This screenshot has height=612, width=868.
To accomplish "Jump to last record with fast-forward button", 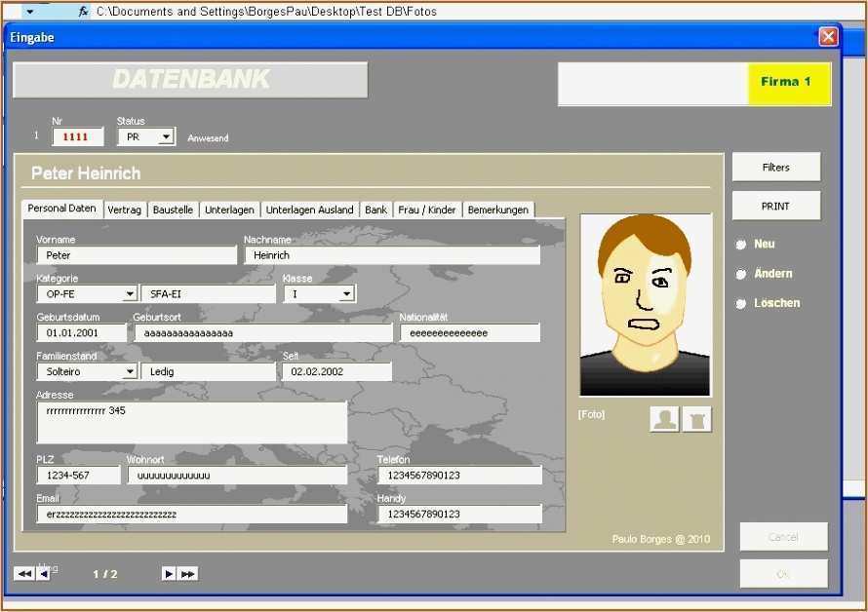I will pyautogui.click(x=187, y=574).
